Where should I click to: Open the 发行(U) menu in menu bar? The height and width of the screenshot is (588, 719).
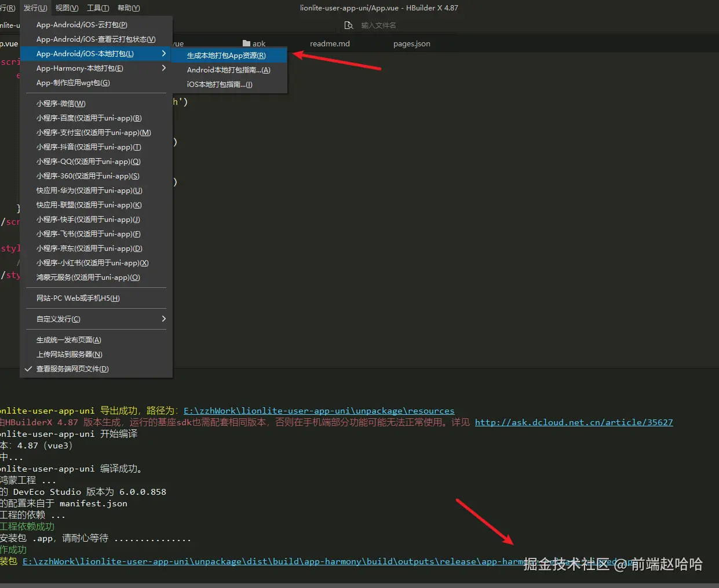coord(35,8)
